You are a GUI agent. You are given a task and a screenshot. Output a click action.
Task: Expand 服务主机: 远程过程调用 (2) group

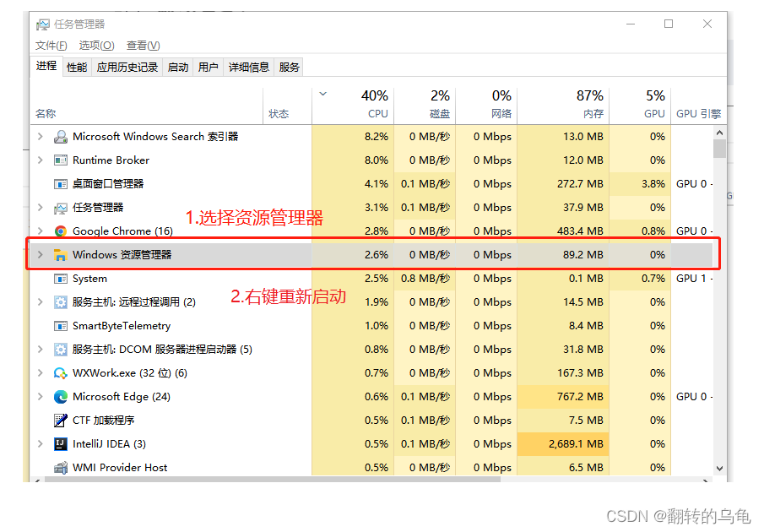pos(41,302)
